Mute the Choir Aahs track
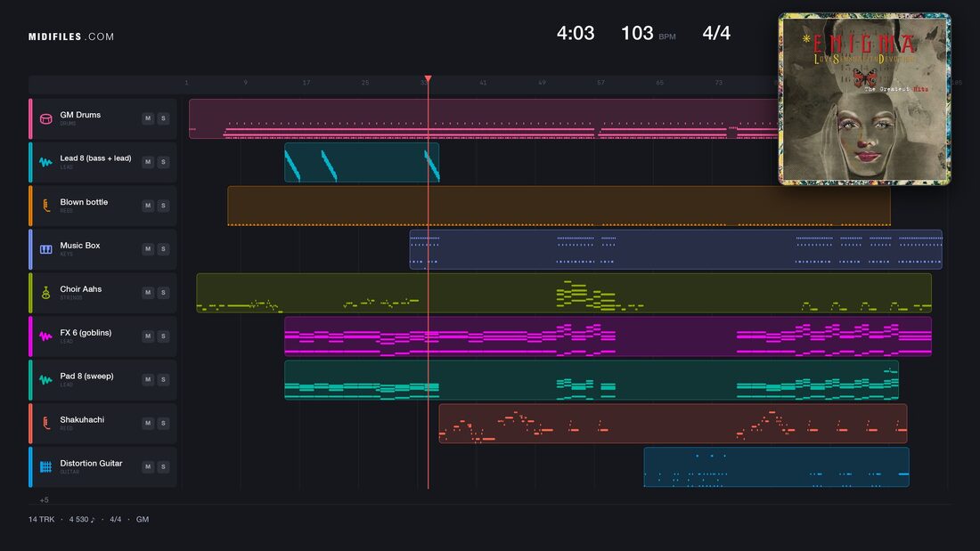This screenshot has width=980, height=551. [x=148, y=292]
